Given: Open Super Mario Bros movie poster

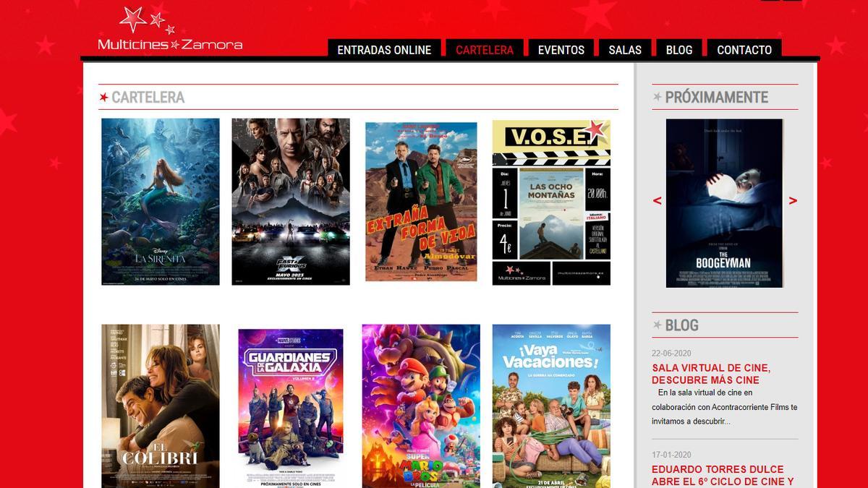Looking at the screenshot, I should pyautogui.click(x=421, y=405).
